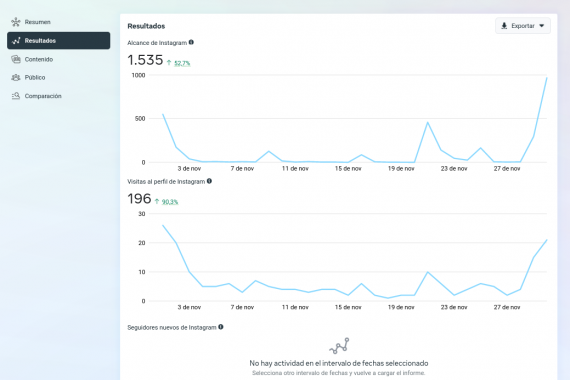
Task: Click 'Selecciona otro intervalo de fechas' hint text
Action: point(338,373)
